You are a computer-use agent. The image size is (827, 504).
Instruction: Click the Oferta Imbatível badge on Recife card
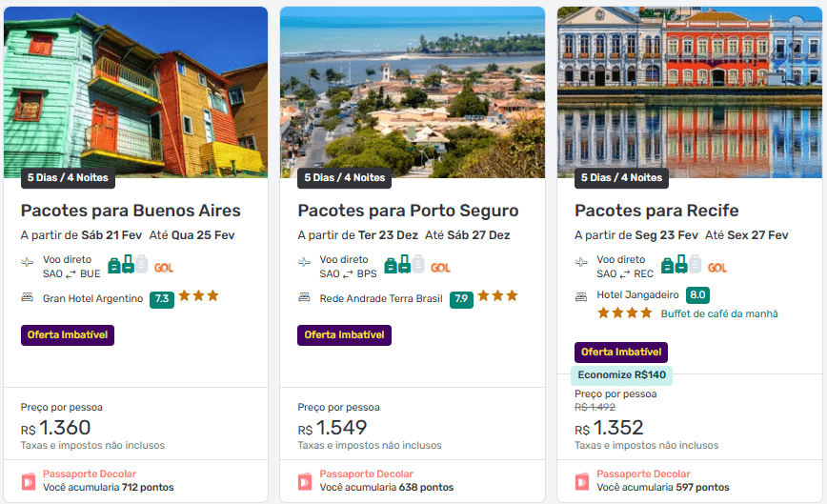621,353
